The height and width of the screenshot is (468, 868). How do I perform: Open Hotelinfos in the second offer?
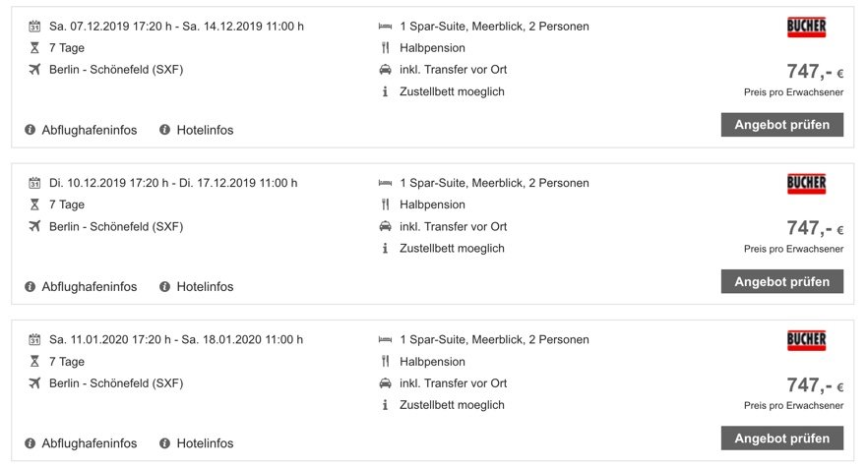[197, 286]
